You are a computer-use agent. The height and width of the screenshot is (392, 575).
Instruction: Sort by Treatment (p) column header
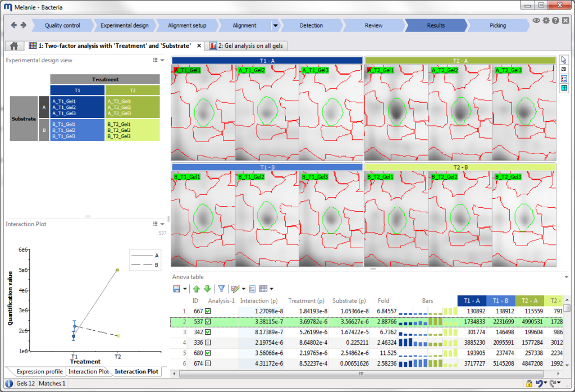(306, 300)
